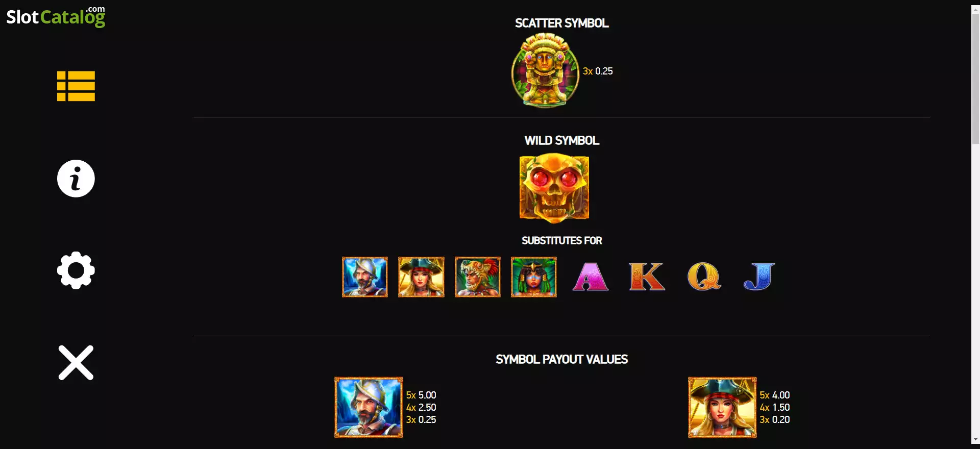Select the jaguar warrior symbol thumbnail
This screenshot has width=980, height=449.
(x=478, y=277)
